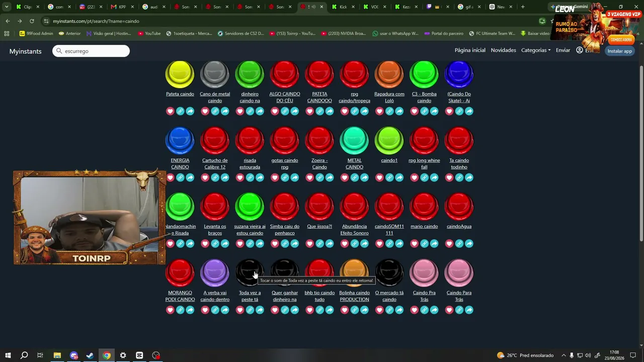Open the Categorias dropdown menu

pos(536,50)
